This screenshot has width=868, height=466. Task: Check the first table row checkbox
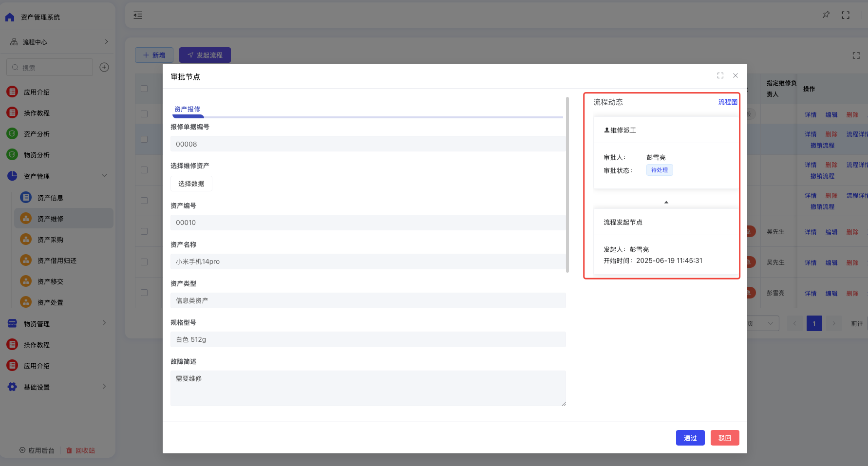click(144, 114)
